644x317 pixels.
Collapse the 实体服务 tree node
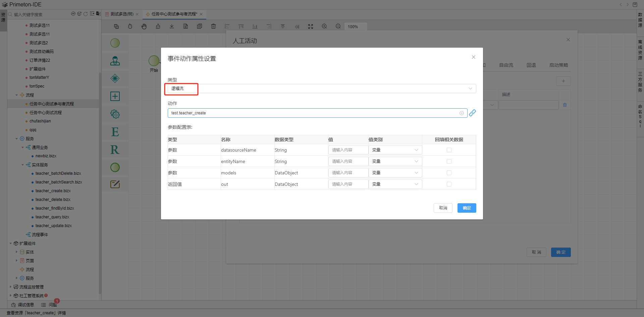point(23,165)
